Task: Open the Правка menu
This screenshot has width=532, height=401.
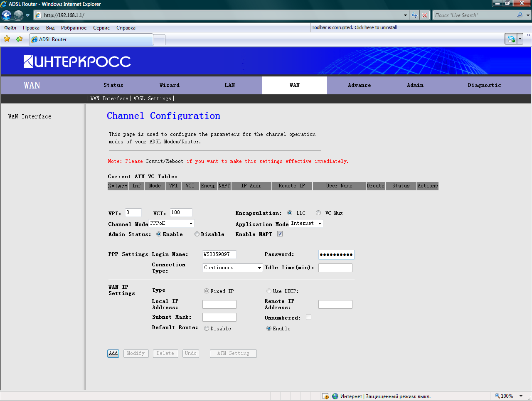Action: pos(31,28)
